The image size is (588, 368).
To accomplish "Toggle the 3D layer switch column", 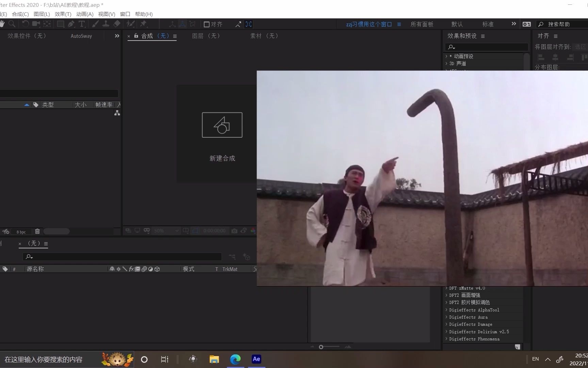I will (157, 269).
